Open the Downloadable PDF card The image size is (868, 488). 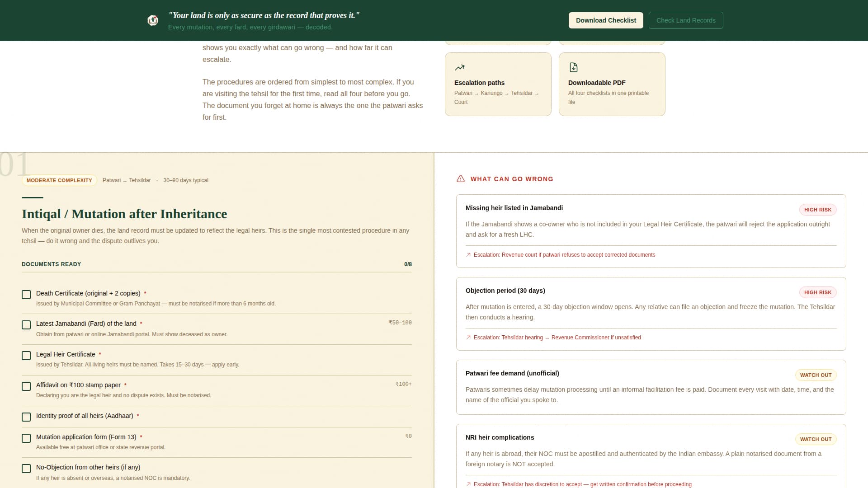[612, 84]
